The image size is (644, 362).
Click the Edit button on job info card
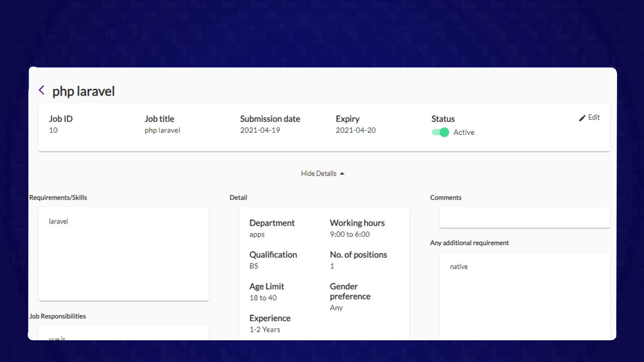click(589, 117)
